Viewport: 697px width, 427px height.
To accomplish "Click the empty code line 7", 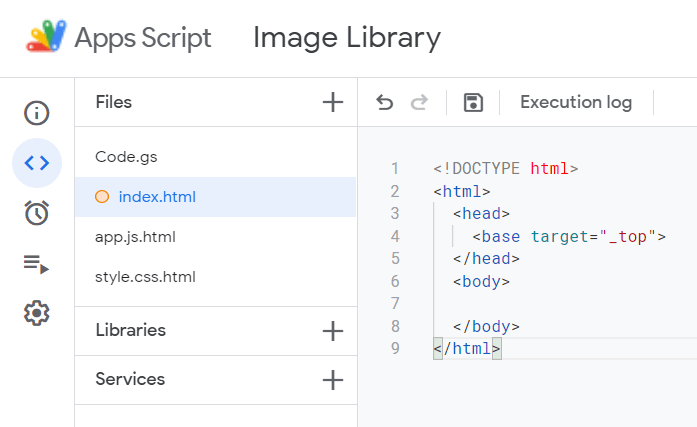I will click(x=560, y=303).
